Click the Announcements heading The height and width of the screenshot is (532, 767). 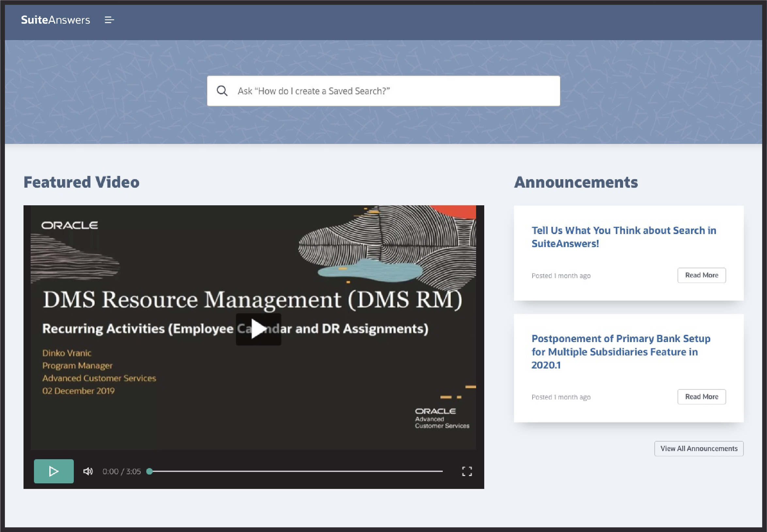pos(576,182)
